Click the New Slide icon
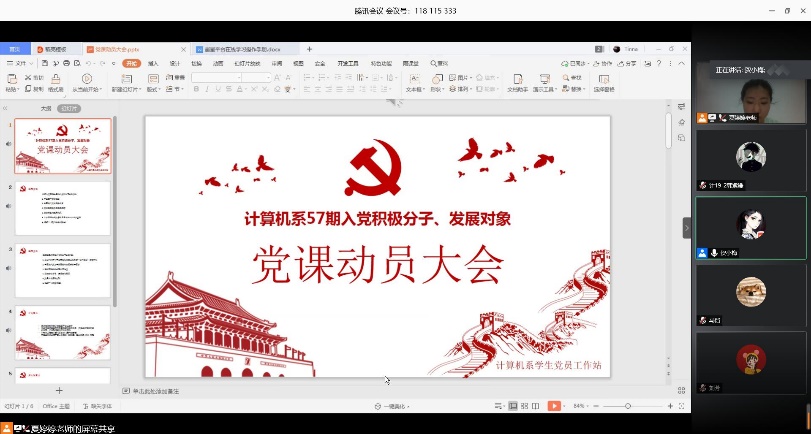 click(x=127, y=79)
